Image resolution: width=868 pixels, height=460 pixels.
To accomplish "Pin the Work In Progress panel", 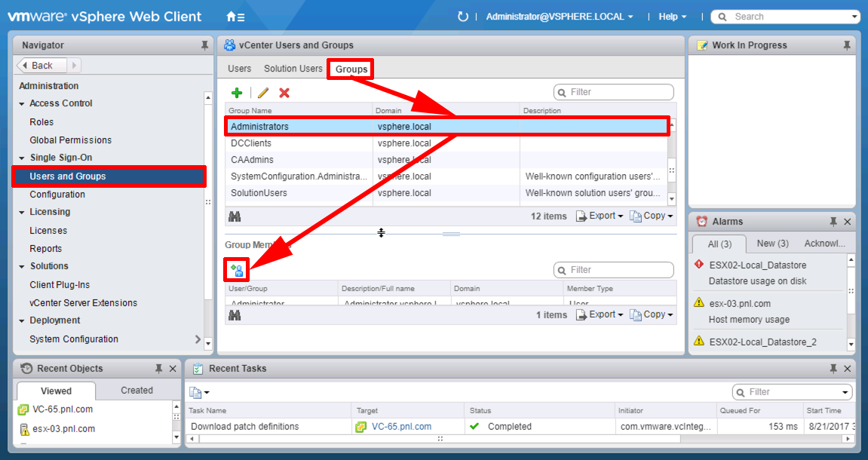I will click(846, 45).
